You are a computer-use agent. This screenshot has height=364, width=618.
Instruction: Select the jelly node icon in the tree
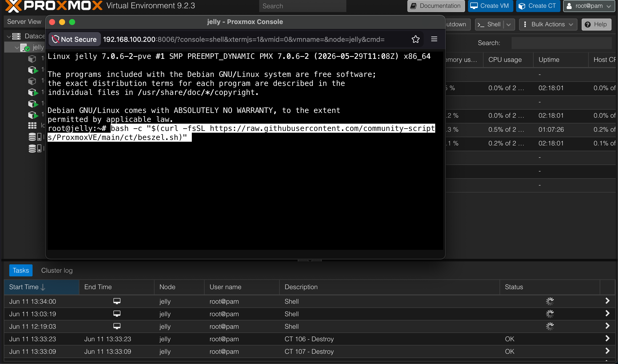[25, 47]
